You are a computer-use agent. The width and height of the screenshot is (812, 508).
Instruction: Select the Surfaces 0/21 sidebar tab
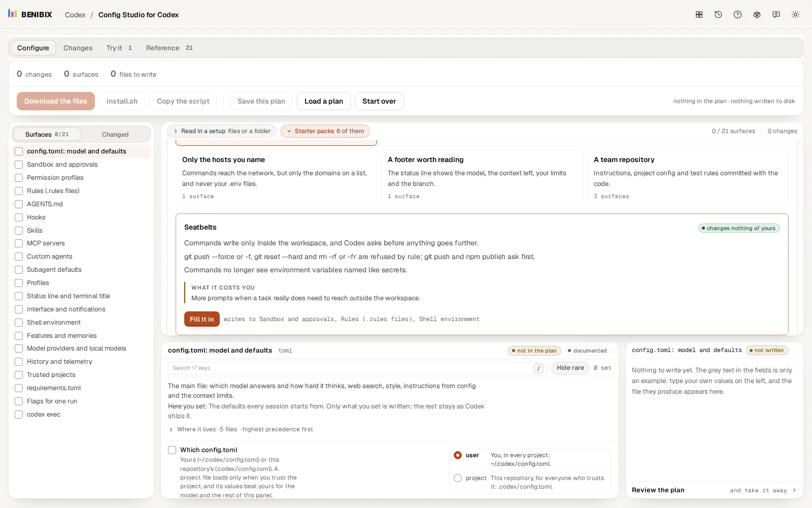(47, 135)
